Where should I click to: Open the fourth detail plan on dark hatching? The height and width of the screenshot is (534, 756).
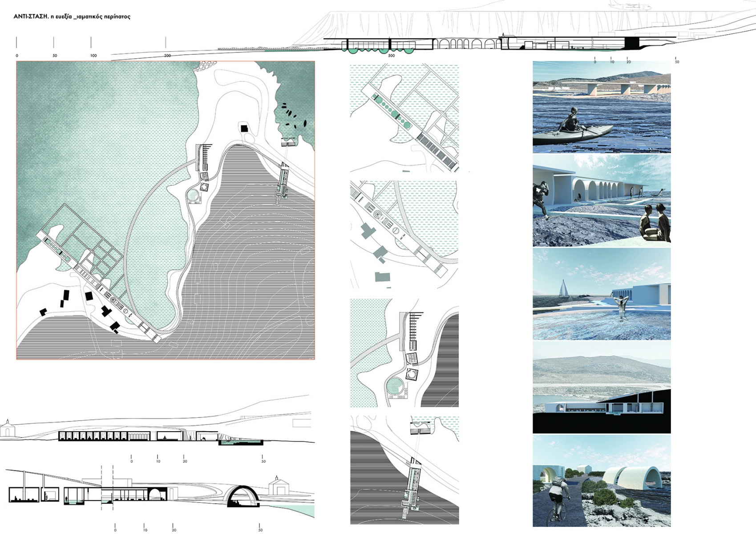[x=404, y=470]
